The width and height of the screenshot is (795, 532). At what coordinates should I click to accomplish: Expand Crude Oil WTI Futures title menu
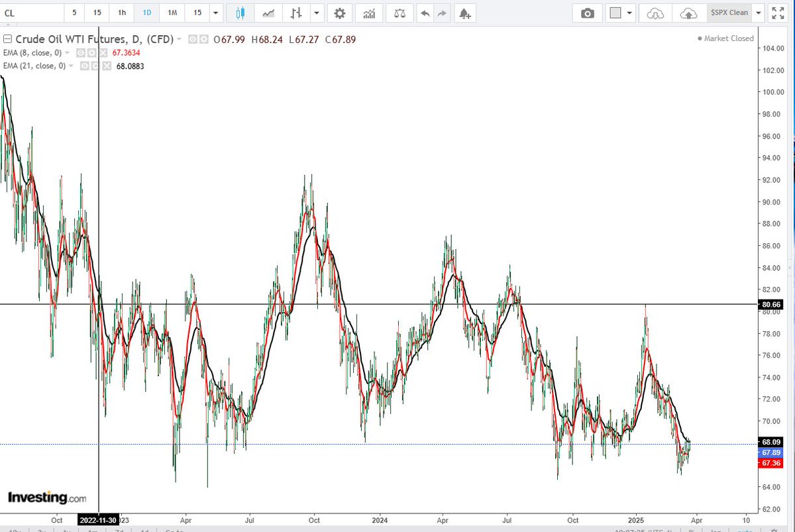(x=179, y=40)
